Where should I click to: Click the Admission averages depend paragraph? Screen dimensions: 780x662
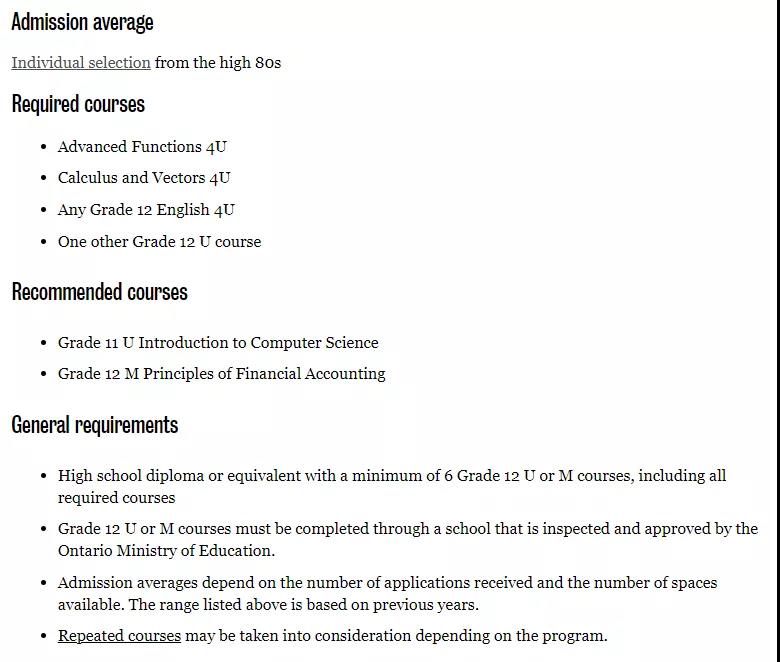(388, 593)
